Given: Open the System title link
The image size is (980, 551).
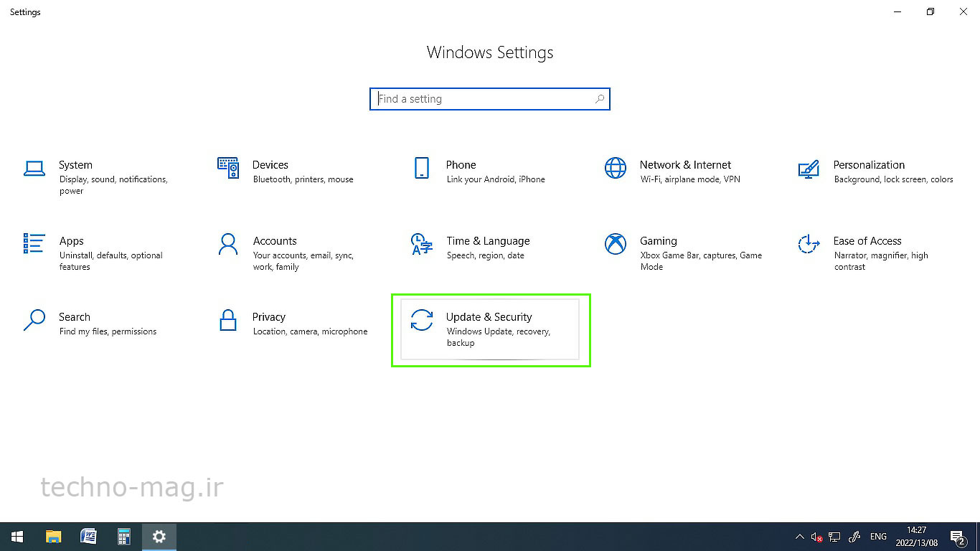Looking at the screenshot, I should point(75,165).
